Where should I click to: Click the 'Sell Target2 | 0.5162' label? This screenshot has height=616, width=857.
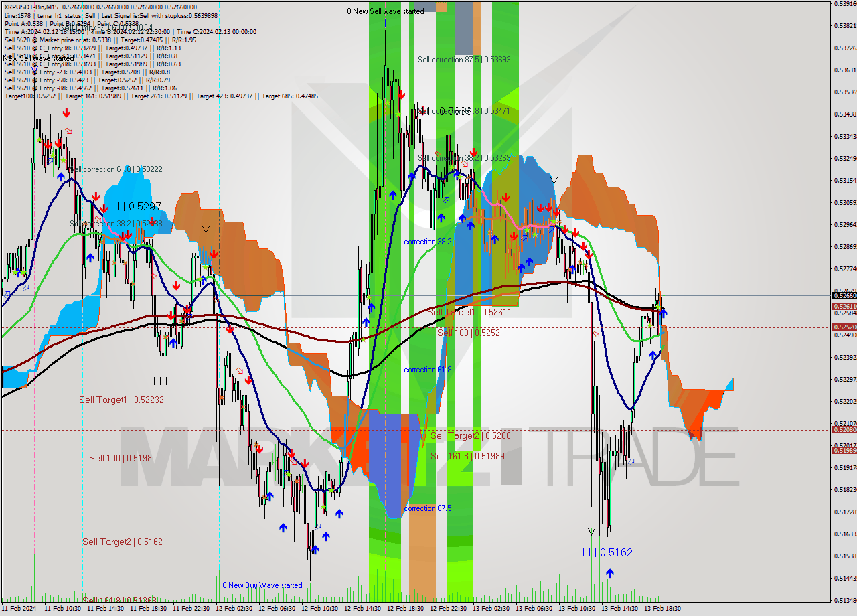point(123,542)
